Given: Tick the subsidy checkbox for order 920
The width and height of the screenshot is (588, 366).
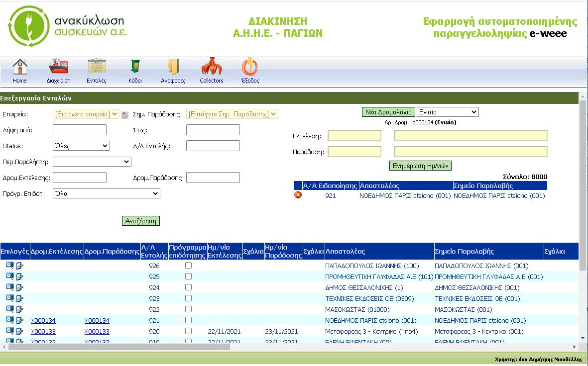Looking at the screenshot, I should tap(188, 331).
